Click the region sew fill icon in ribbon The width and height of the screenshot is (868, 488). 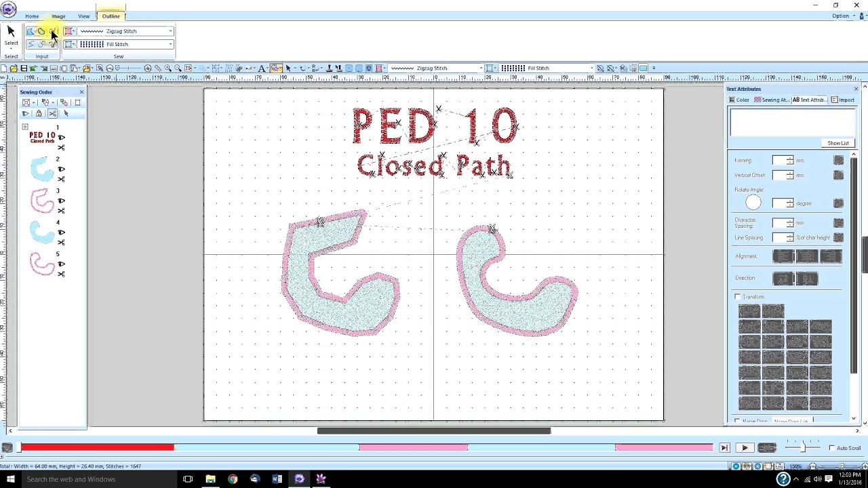[68, 44]
